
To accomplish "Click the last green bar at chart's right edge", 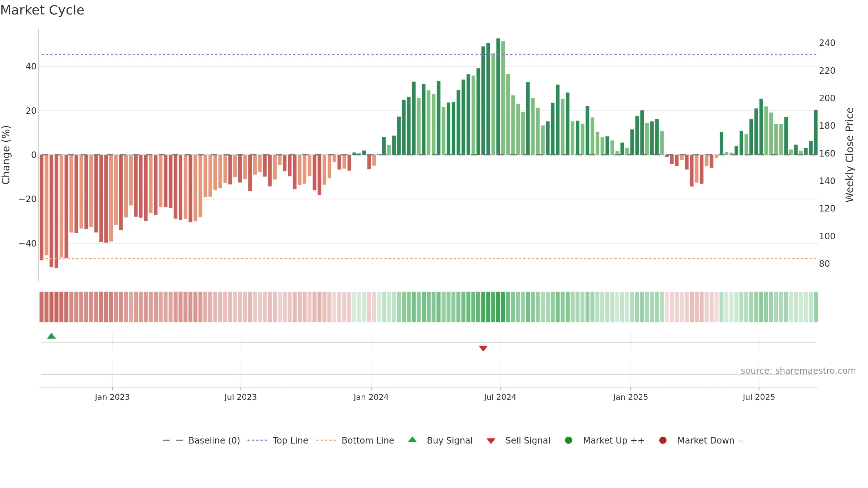I will pos(816,132).
